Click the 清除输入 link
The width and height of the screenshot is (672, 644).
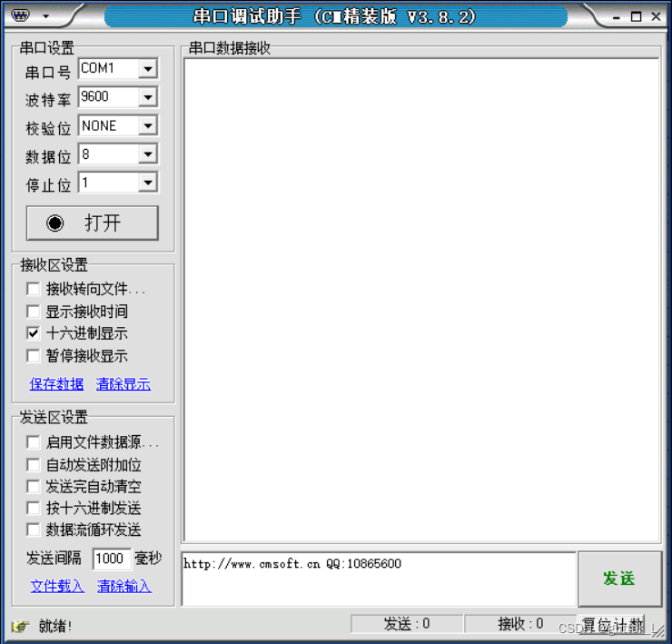pos(124,586)
